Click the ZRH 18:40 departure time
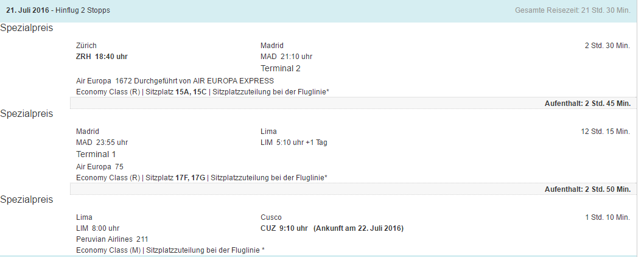Screen dimensions: 644x257 (x=102, y=57)
